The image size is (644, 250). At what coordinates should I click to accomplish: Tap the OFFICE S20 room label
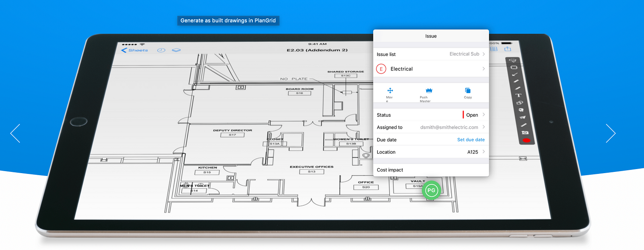point(366,184)
